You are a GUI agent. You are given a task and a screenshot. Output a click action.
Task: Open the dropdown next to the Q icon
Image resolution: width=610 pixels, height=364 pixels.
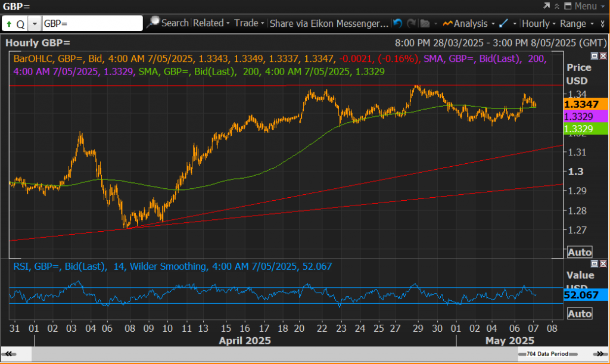click(35, 24)
